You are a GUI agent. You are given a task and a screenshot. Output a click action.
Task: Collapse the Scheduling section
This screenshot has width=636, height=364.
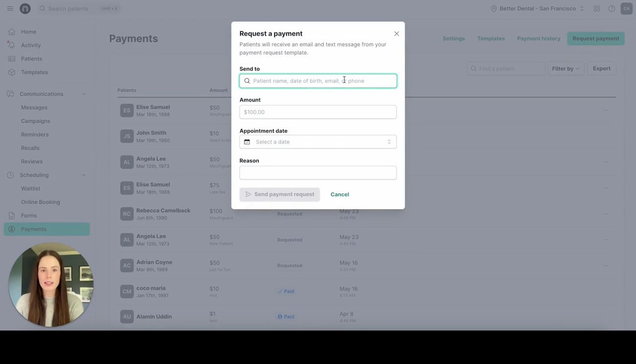pyautogui.click(x=83, y=175)
